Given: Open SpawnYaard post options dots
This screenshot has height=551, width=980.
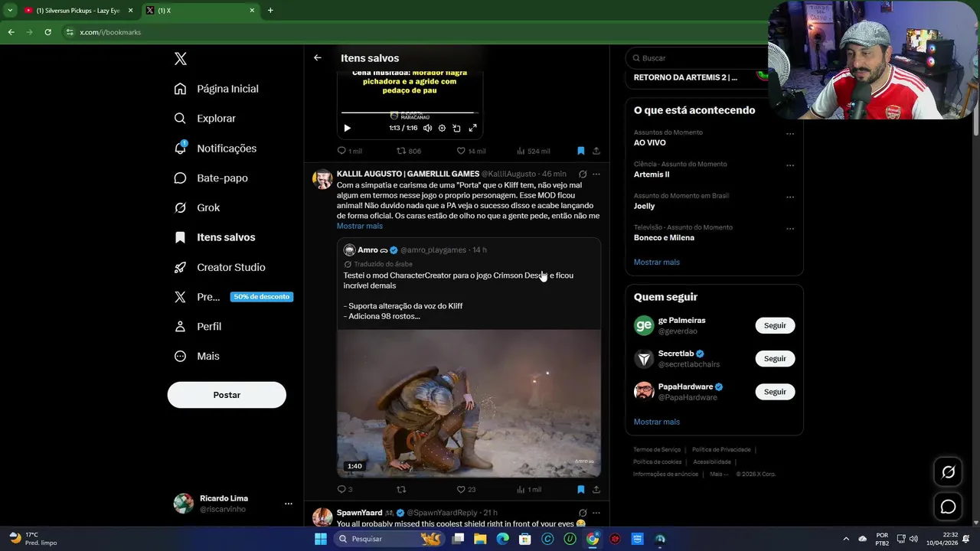Looking at the screenshot, I should tap(596, 513).
